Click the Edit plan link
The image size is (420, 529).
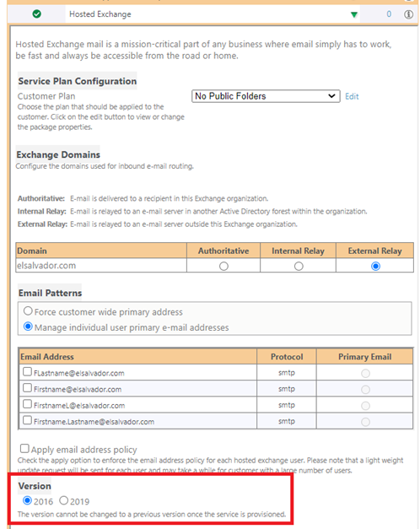[352, 96]
